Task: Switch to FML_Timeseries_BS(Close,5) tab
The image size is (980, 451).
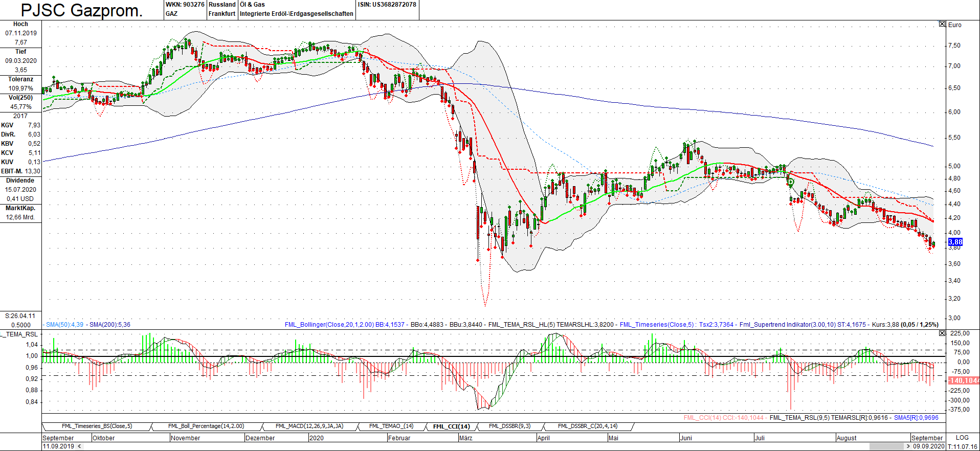Action: click(x=97, y=426)
